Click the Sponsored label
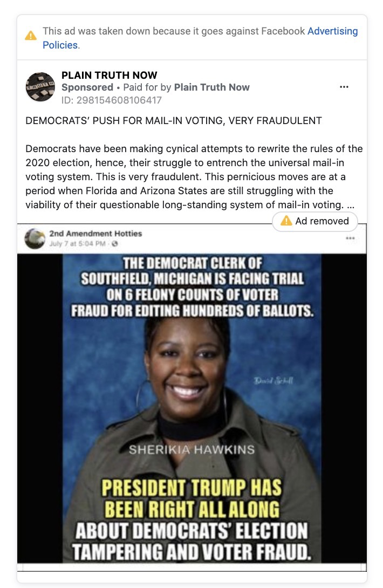Viewport: 383px width, 588px height. point(87,87)
